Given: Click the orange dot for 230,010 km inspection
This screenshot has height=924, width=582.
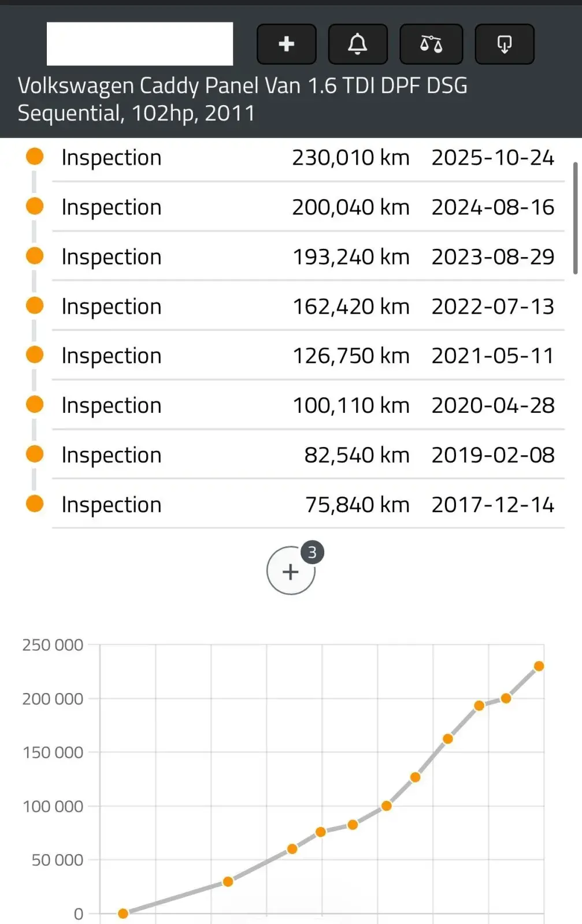Looking at the screenshot, I should [35, 157].
